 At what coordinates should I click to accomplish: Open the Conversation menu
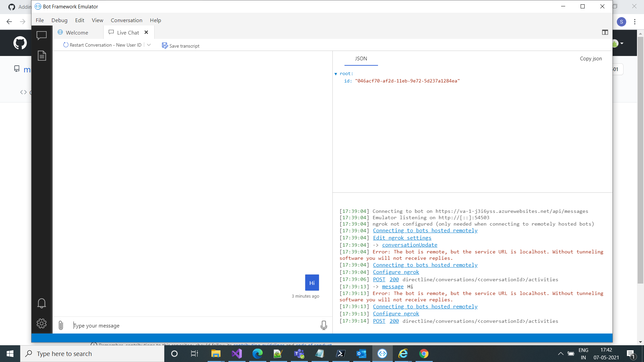pos(126,20)
